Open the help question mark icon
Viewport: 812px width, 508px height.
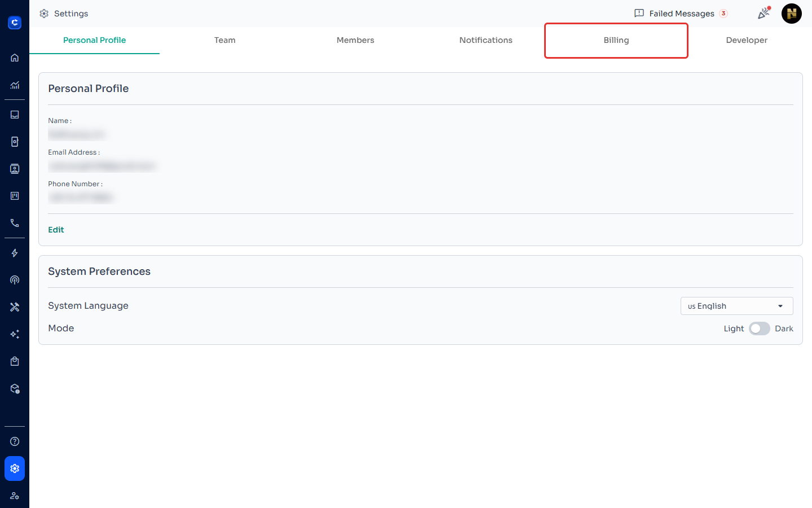15,441
